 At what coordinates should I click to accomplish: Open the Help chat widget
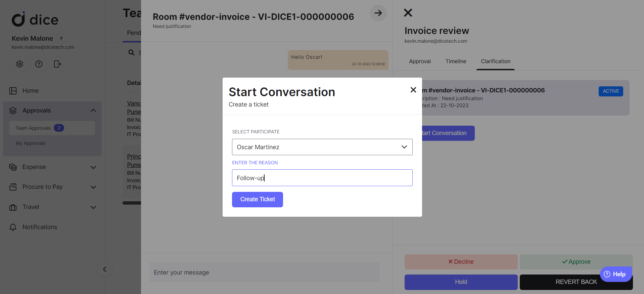pos(616,274)
